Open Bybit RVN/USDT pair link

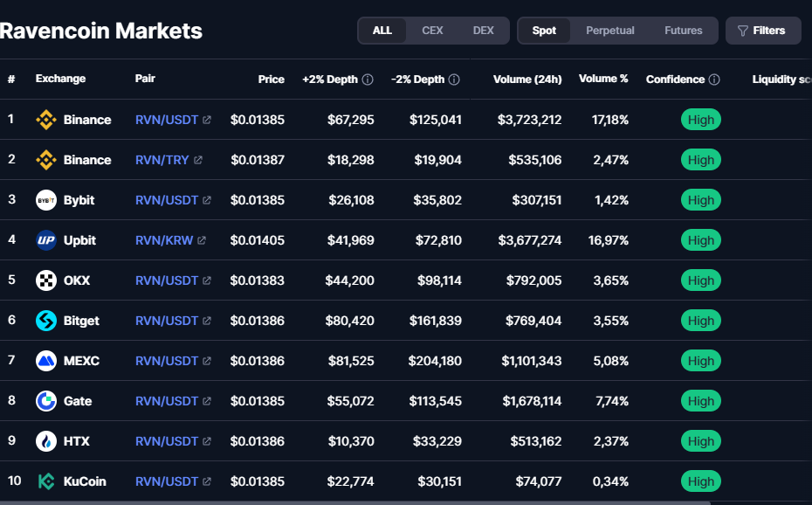point(167,200)
